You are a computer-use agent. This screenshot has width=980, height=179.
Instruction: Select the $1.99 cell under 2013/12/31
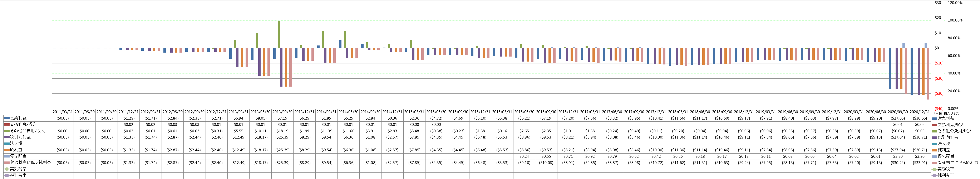pos(304,131)
